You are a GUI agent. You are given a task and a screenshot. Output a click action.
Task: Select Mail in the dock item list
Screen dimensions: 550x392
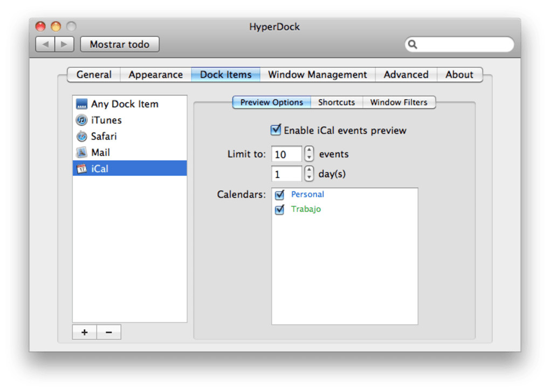coord(129,152)
